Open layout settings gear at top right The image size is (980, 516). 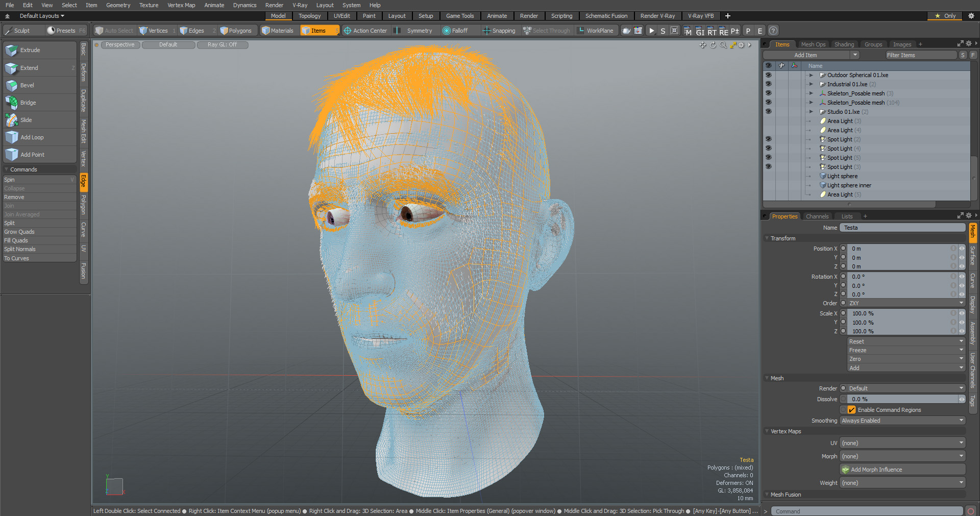pos(971,16)
